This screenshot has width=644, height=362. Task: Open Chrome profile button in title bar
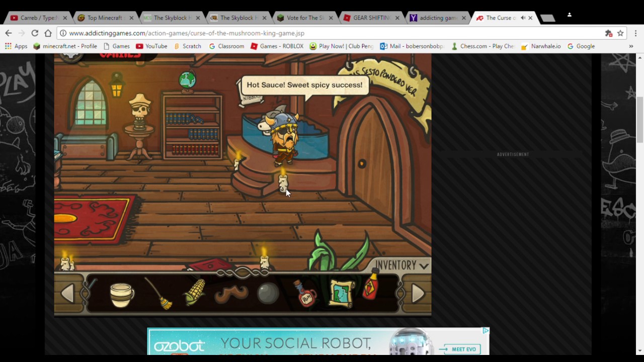(569, 15)
